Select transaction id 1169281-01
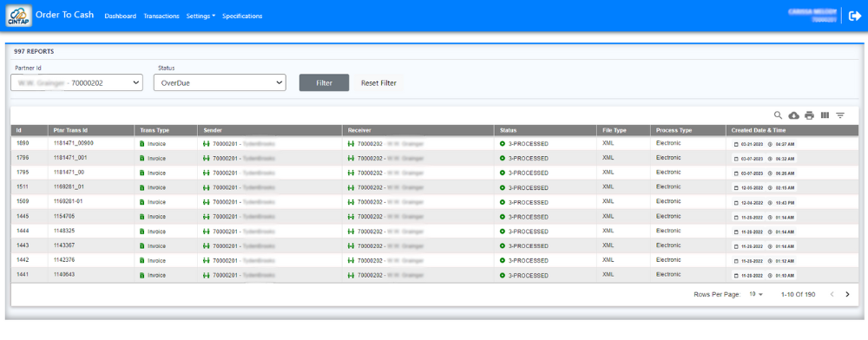This screenshot has width=868, height=340. pos(68,201)
